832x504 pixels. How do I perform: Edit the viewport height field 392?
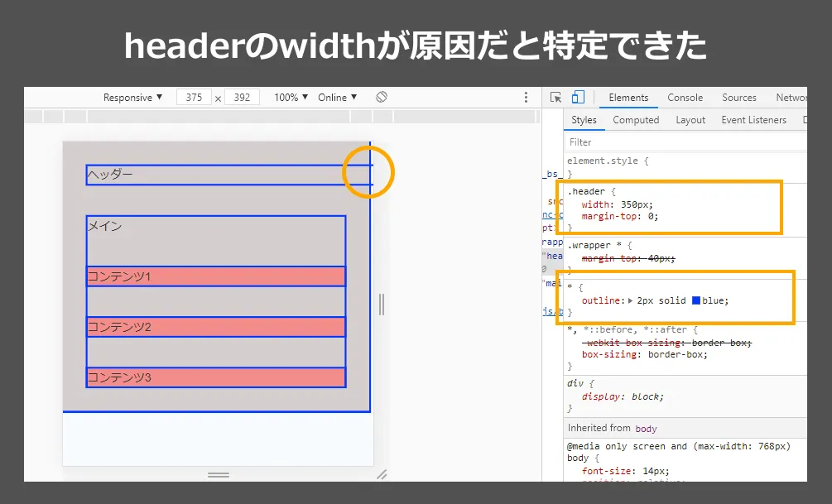click(242, 98)
